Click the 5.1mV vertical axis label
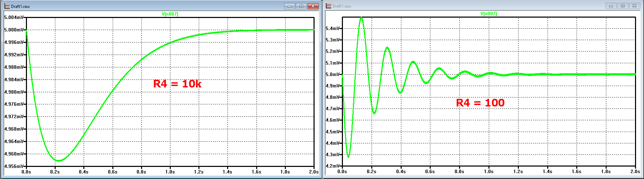Screen dimensions: 644x179 tap(333, 63)
